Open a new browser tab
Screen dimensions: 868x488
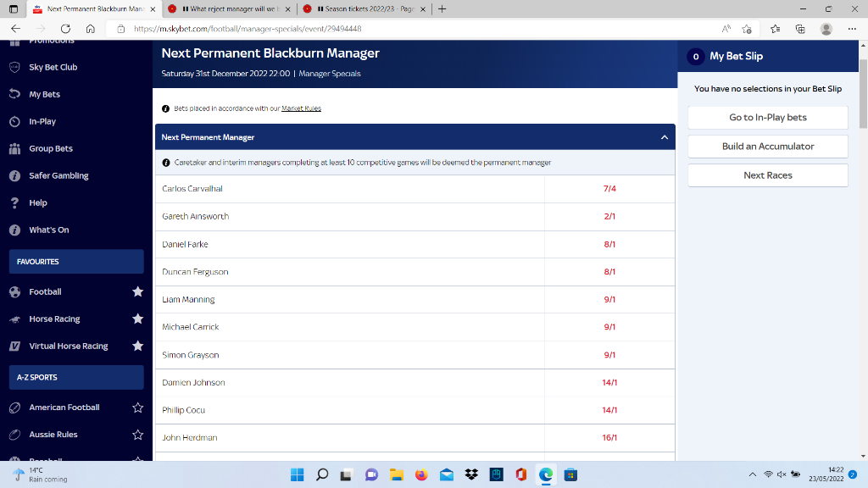pyautogui.click(x=442, y=8)
